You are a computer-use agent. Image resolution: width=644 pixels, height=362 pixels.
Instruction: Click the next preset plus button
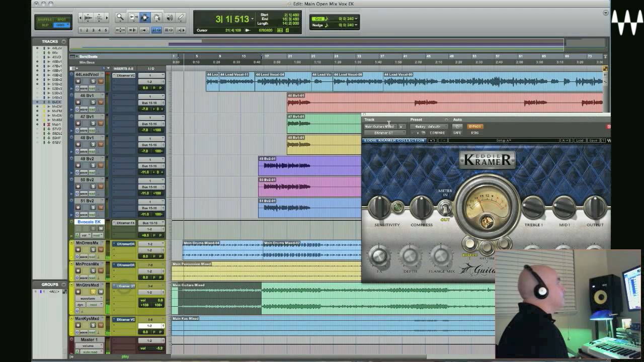click(418, 133)
